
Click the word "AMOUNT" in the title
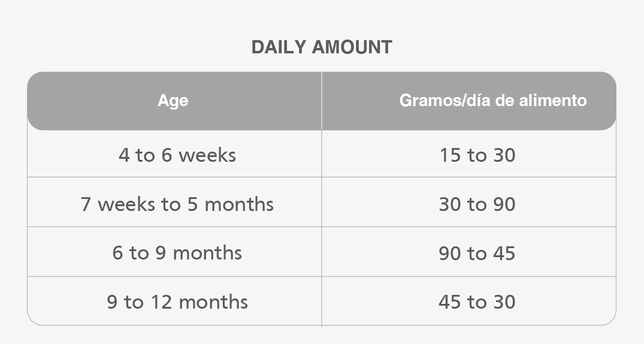point(352,47)
